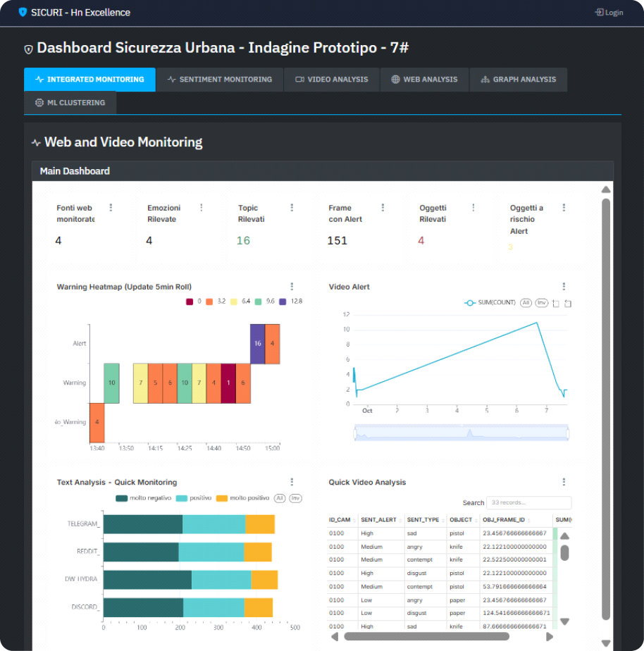The height and width of the screenshot is (651, 644).
Task: Open Video Alert chart options menu
Action: [564, 287]
